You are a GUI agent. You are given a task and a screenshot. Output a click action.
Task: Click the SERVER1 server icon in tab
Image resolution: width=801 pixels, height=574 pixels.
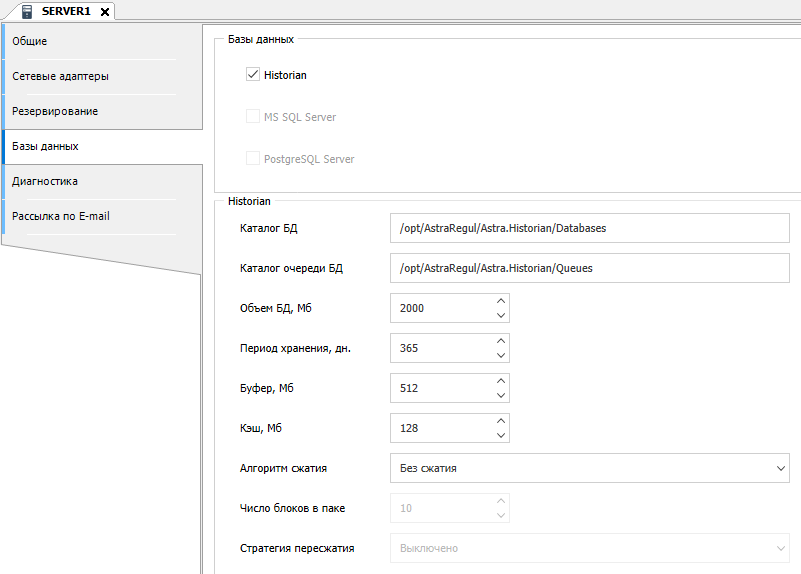(x=27, y=11)
